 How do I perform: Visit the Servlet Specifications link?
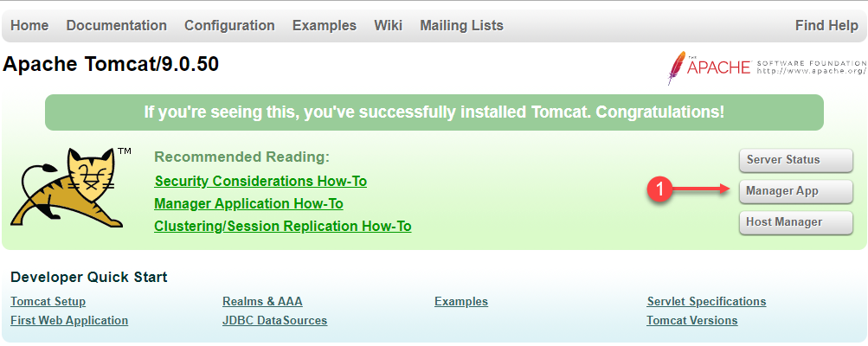click(706, 302)
